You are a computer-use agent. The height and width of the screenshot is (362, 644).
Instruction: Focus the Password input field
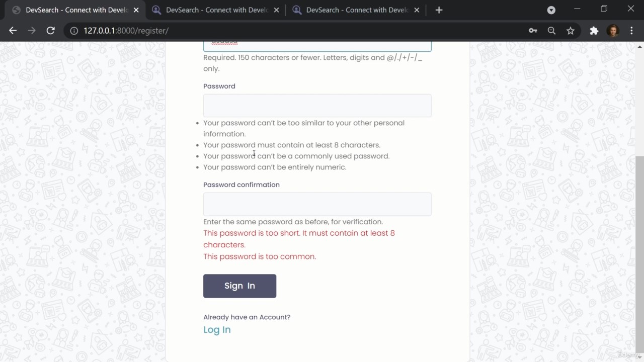click(x=317, y=106)
